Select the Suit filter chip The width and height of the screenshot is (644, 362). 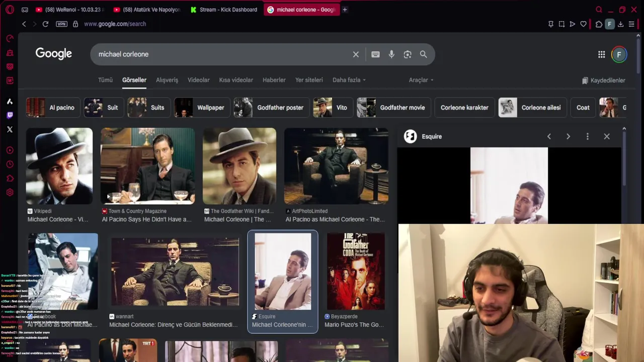(x=104, y=108)
